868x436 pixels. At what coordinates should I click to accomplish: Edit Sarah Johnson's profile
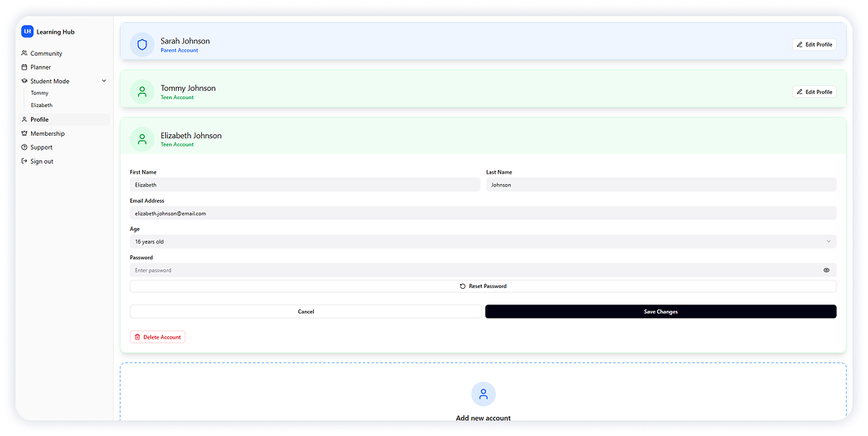tap(814, 45)
